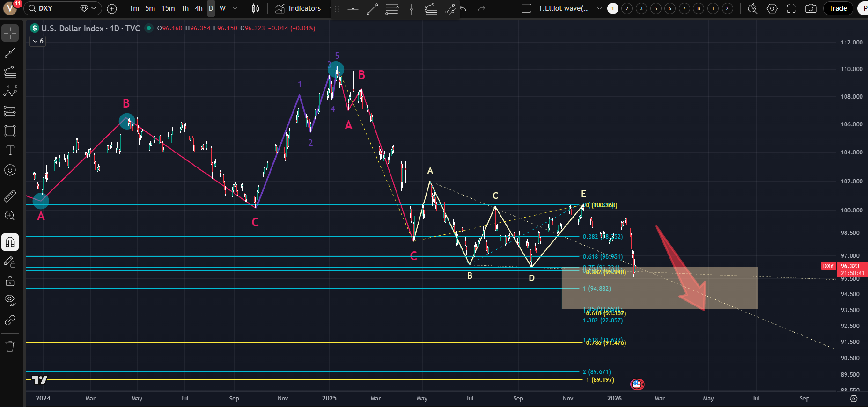Expand the collapsed indicators legend showing 6
868x407 pixels.
click(38, 41)
